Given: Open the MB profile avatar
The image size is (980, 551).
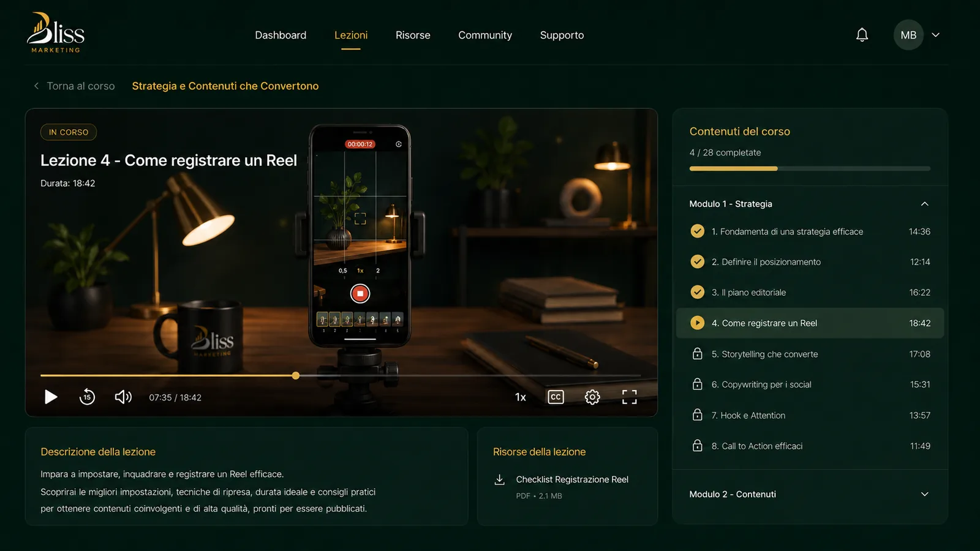Looking at the screenshot, I should tap(908, 35).
